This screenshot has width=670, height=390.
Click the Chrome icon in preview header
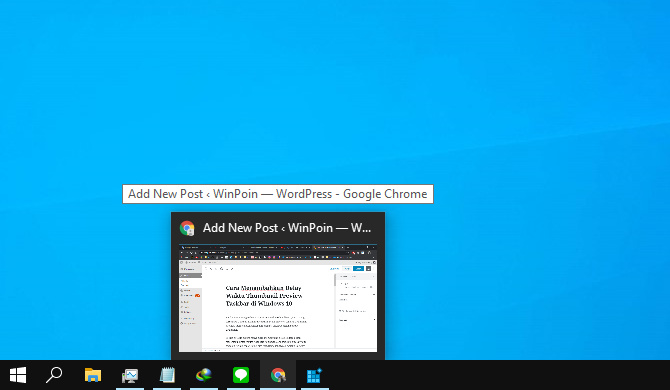pos(187,228)
